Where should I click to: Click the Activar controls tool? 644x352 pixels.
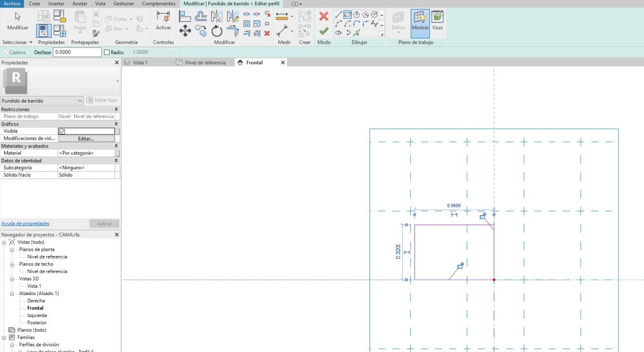click(x=163, y=20)
